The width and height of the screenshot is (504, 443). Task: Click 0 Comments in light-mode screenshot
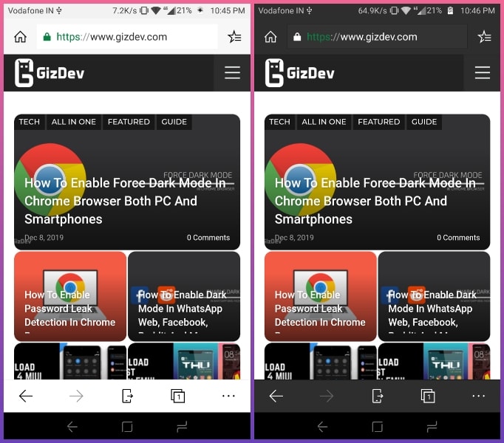pyautogui.click(x=208, y=238)
